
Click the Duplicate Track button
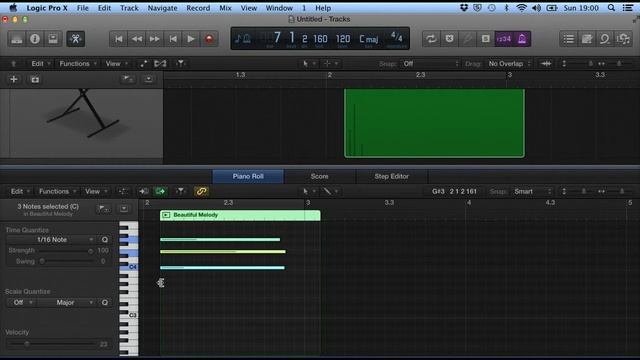tap(35, 79)
